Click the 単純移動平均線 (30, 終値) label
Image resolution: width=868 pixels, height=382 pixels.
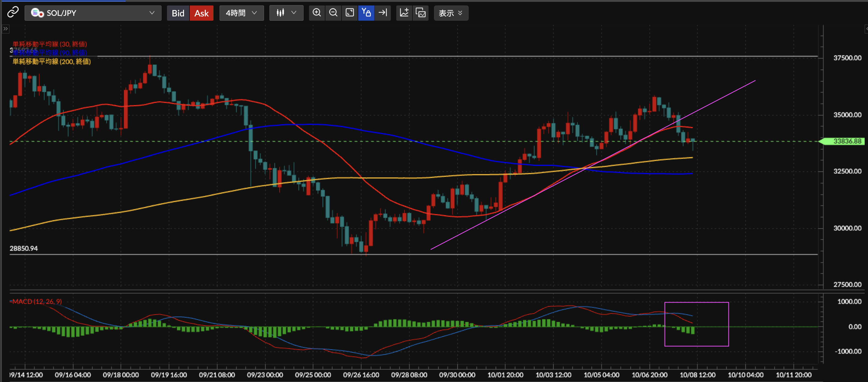pyautogui.click(x=50, y=44)
